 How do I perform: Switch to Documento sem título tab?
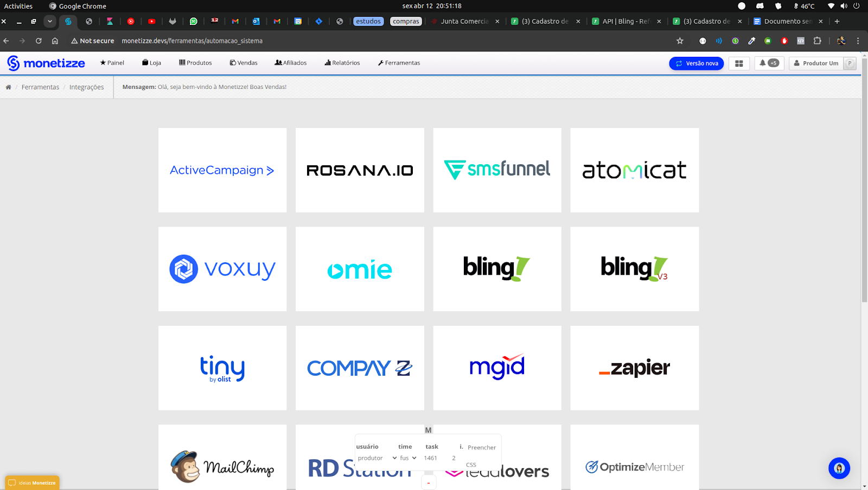click(x=788, y=22)
